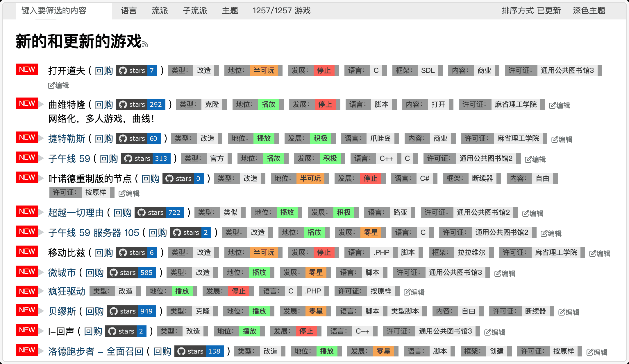Image resolution: width=629 pixels, height=364 pixels.
Task: Click the green 积极 tag on 捷特勒斯
Action: pyautogui.click(x=320, y=138)
